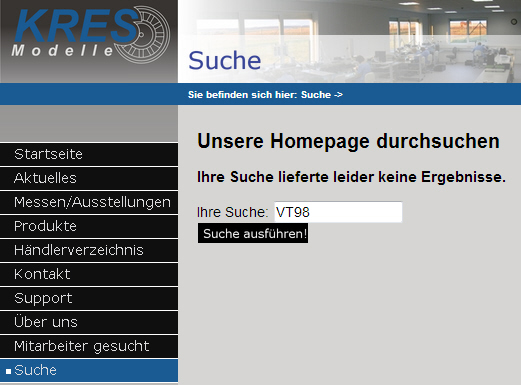Click the Suche ausführen! button
The height and width of the screenshot is (385, 521).
253,233
